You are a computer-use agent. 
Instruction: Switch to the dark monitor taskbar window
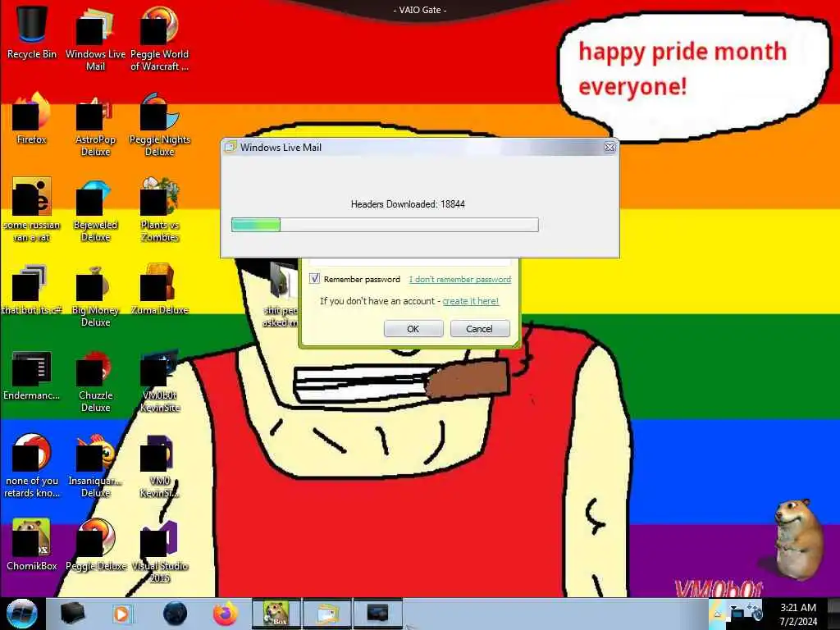point(377,614)
